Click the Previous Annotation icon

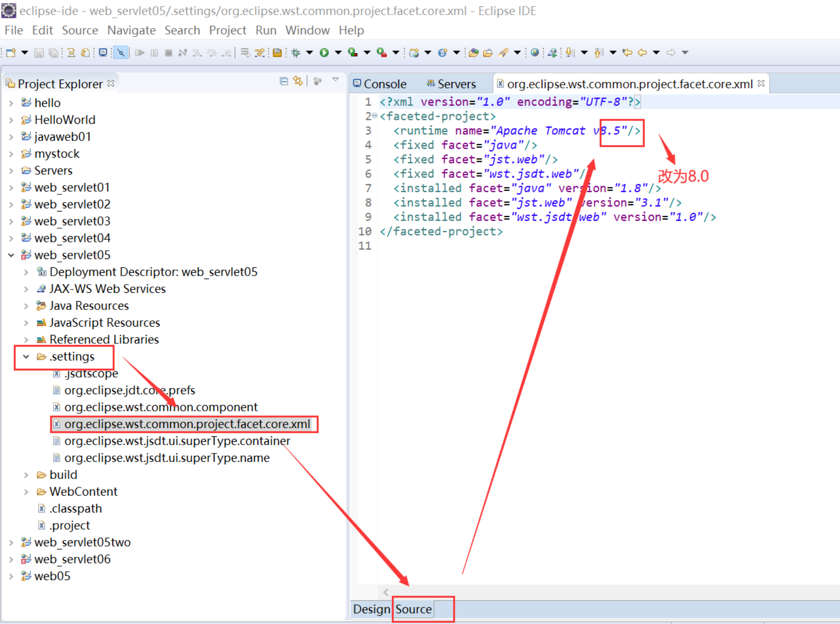point(599,53)
